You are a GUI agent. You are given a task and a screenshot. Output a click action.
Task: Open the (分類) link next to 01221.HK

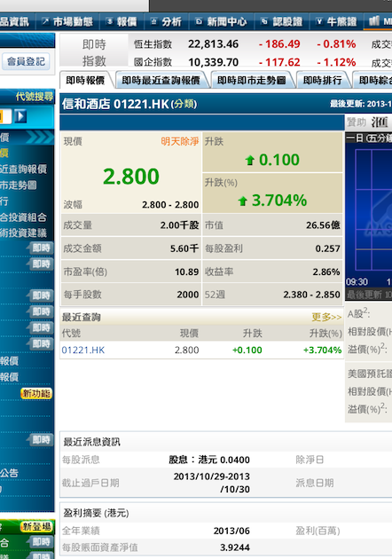tap(184, 104)
